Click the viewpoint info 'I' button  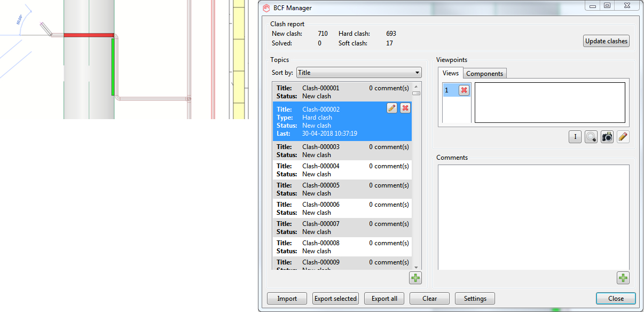(x=575, y=137)
